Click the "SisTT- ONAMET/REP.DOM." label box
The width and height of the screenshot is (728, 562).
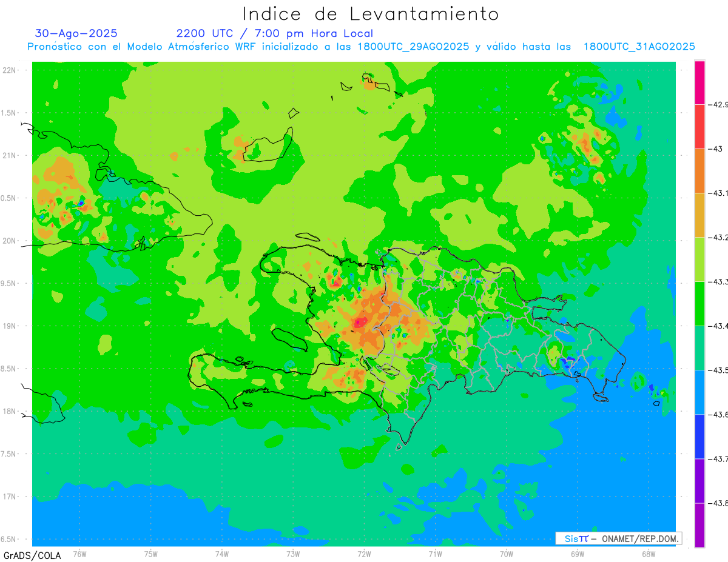tap(618, 538)
